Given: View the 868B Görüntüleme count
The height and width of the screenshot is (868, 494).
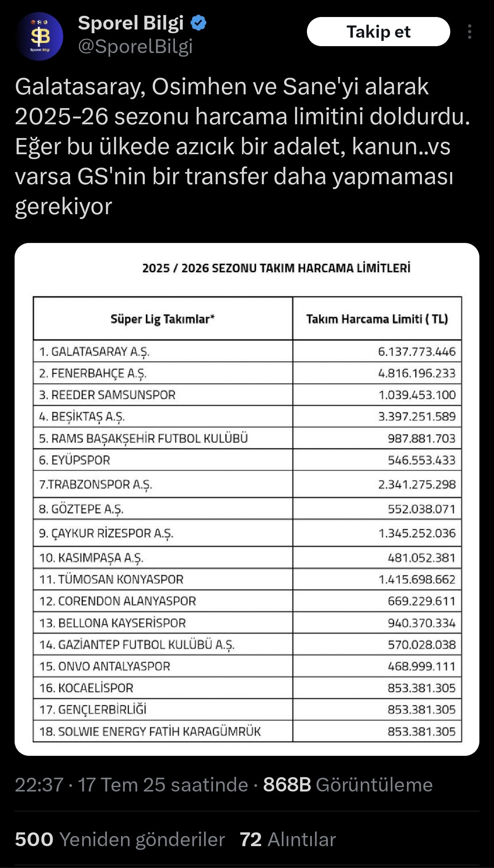Looking at the screenshot, I should coord(347,784).
